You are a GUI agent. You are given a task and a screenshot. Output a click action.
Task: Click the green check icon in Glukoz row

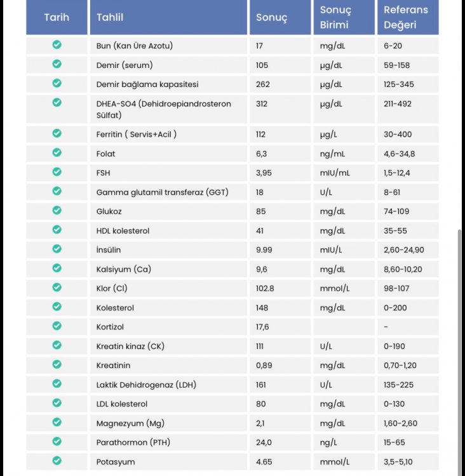click(x=57, y=210)
